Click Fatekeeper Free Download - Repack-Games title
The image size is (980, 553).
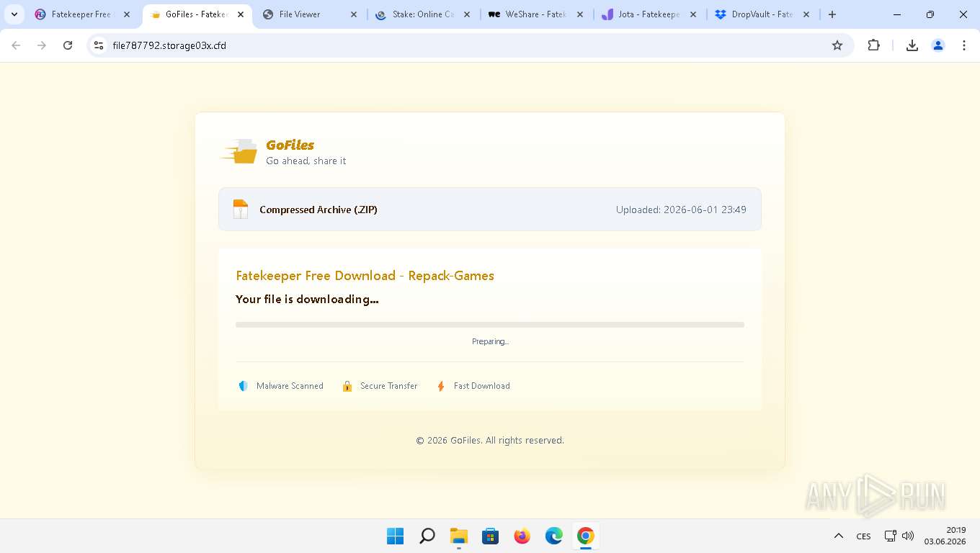pyautogui.click(x=365, y=276)
